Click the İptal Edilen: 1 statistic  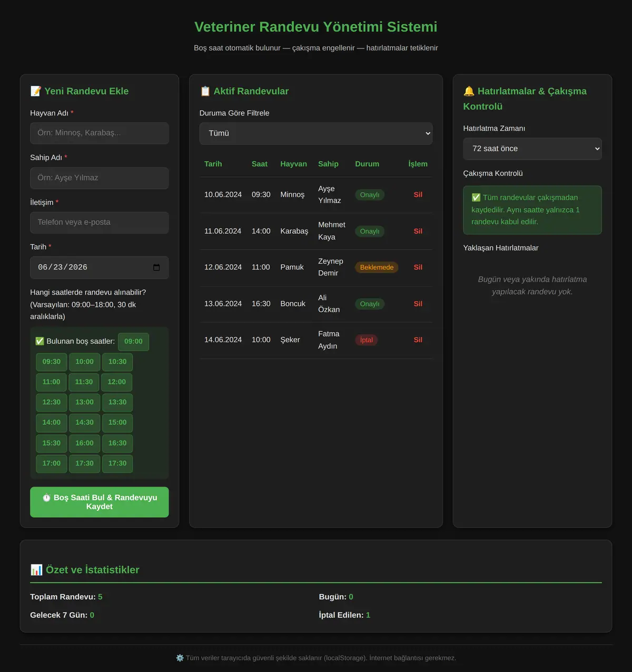point(344,615)
